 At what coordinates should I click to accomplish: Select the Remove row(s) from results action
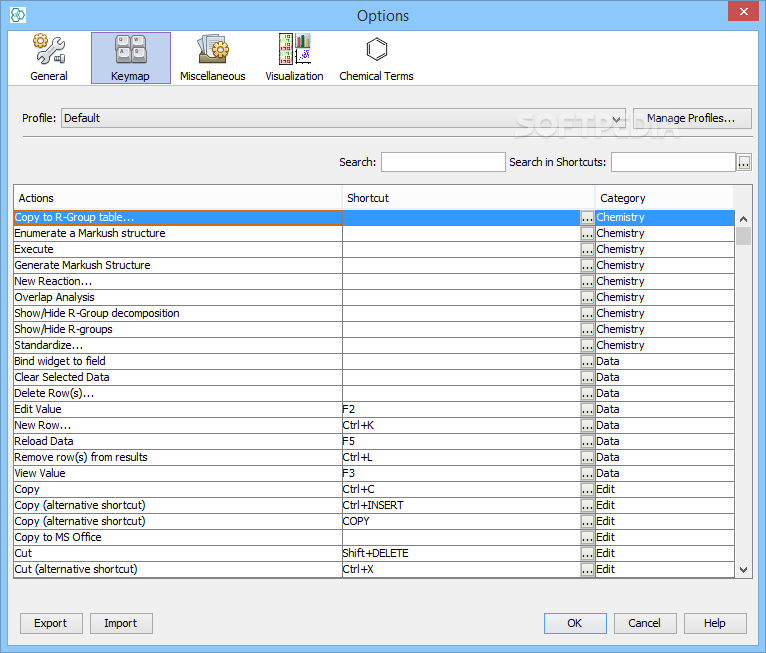tap(178, 458)
